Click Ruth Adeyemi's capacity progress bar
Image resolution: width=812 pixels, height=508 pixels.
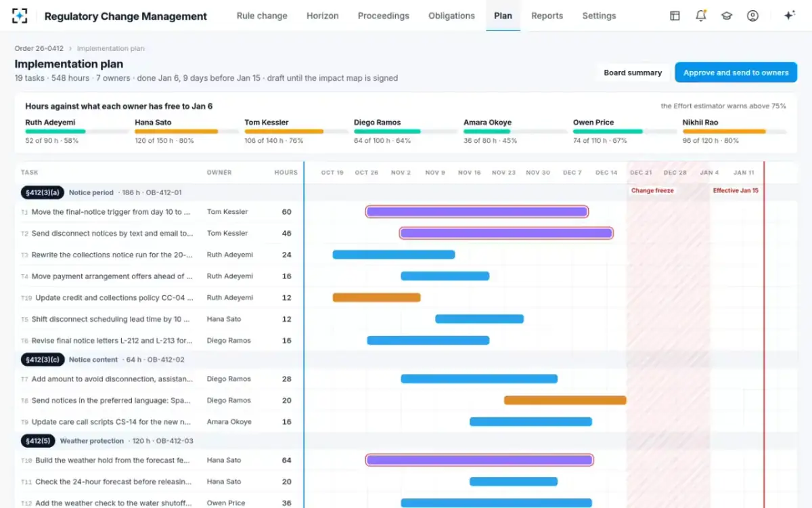76,131
